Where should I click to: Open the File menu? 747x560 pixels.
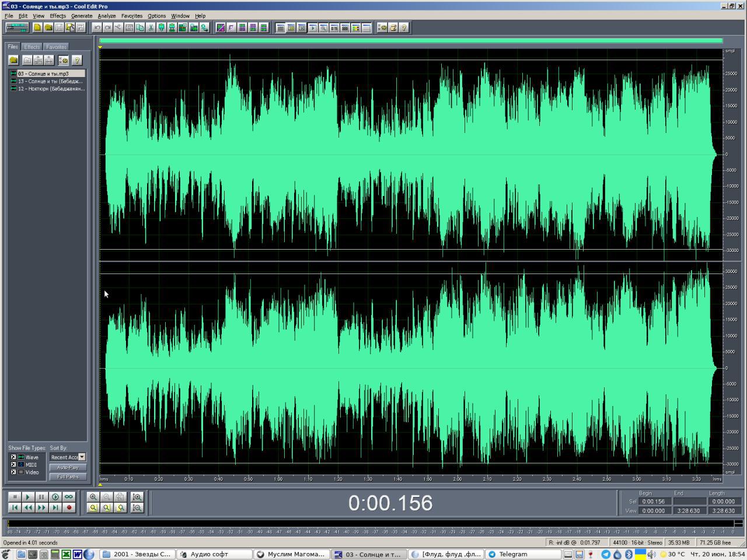9,16
